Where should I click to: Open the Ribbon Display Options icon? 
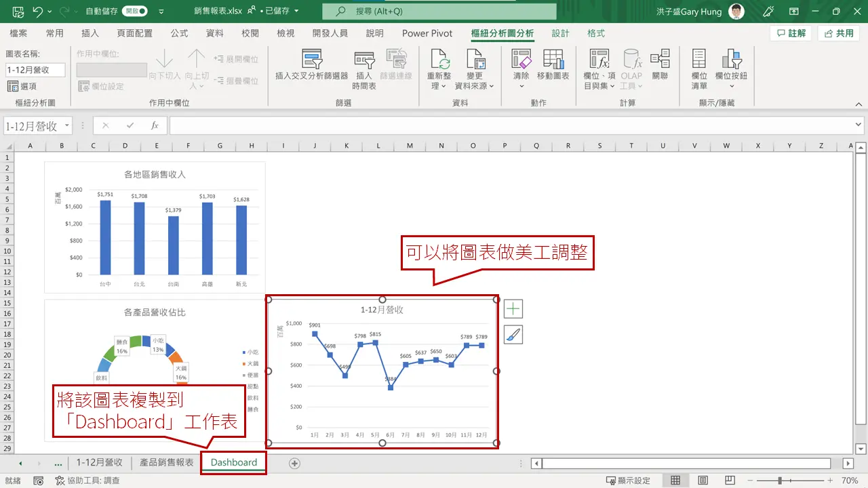(x=793, y=12)
